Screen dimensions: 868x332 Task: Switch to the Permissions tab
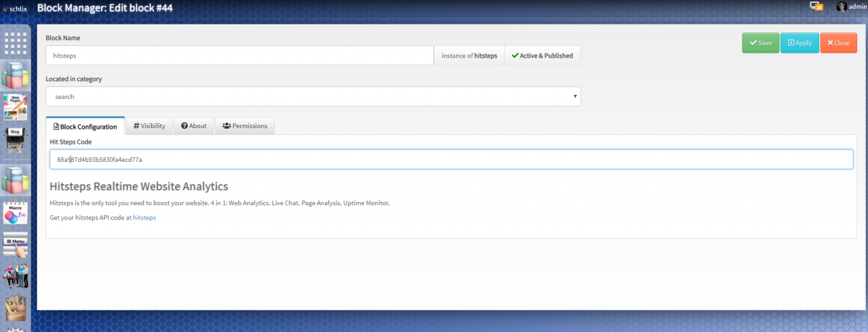(245, 126)
